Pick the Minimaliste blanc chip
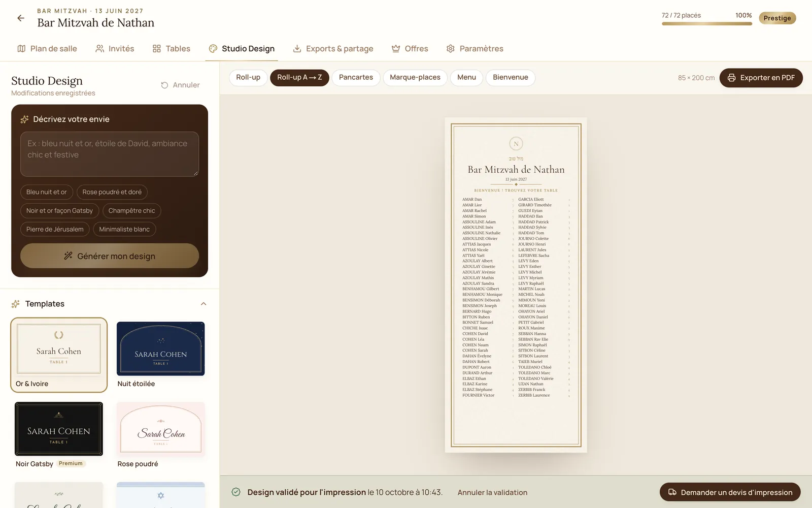Viewport: 812px width, 508px height. tap(124, 230)
